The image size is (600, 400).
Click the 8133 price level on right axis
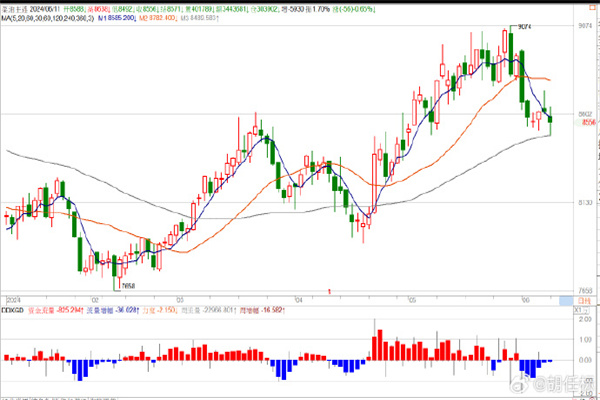[x=587, y=203]
